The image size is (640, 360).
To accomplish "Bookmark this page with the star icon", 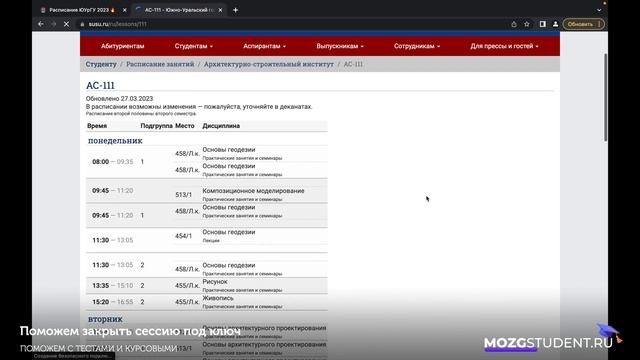I will 527,24.
